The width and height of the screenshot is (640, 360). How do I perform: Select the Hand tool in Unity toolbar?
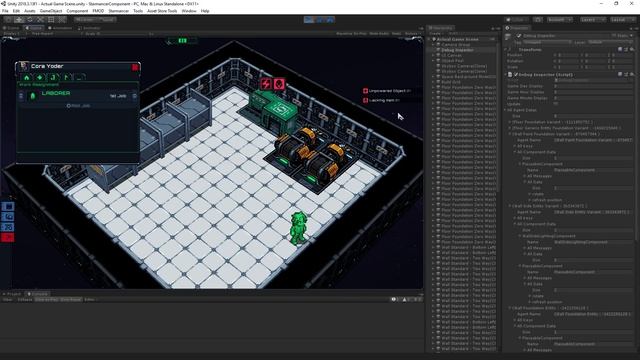click(9, 19)
